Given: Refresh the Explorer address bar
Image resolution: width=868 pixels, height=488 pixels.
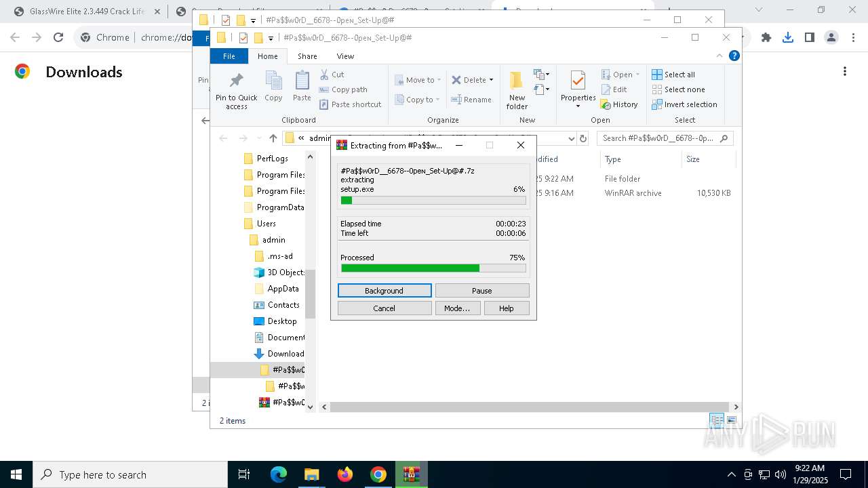Looking at the screenshot, I should [x=583, y=138].
